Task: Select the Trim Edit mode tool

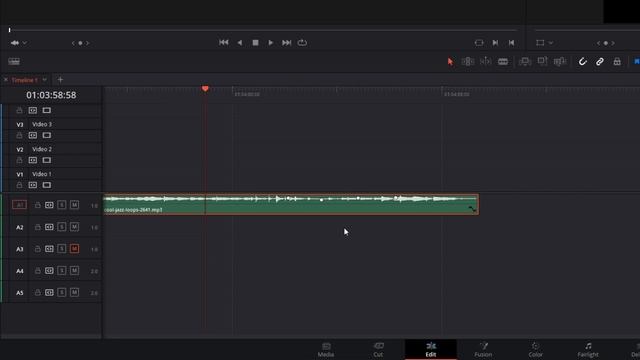Action: (468, 62)
